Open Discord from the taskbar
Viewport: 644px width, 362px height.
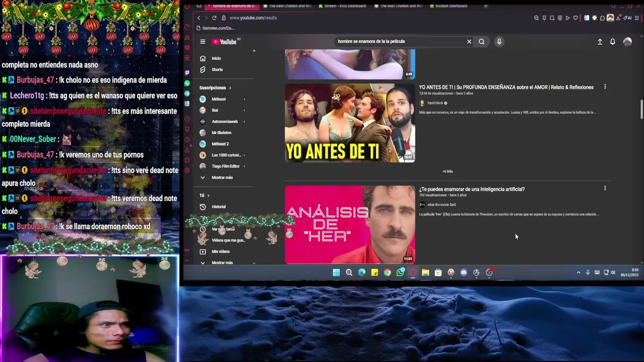pos(463,273)
